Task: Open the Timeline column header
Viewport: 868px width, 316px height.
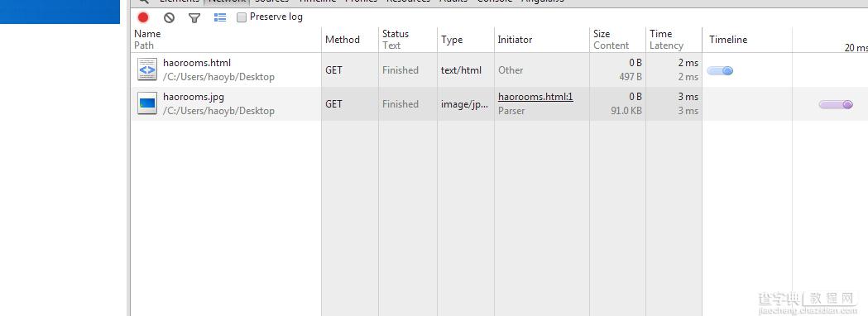Action: [728, 39]
